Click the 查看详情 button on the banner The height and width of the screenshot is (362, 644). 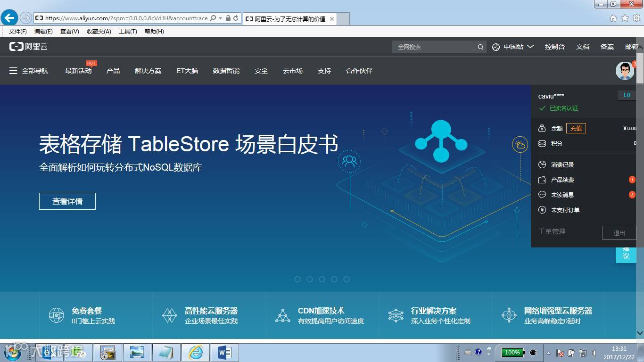pos(67,201)
